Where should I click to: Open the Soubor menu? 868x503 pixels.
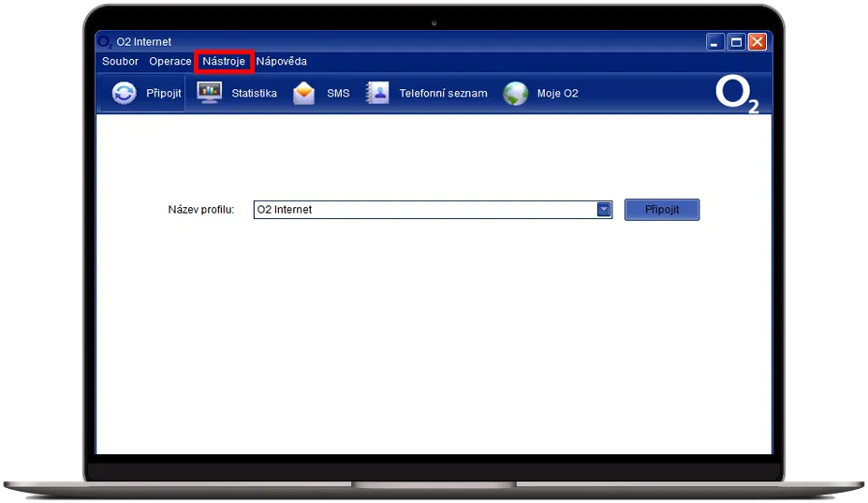[120, 62]
